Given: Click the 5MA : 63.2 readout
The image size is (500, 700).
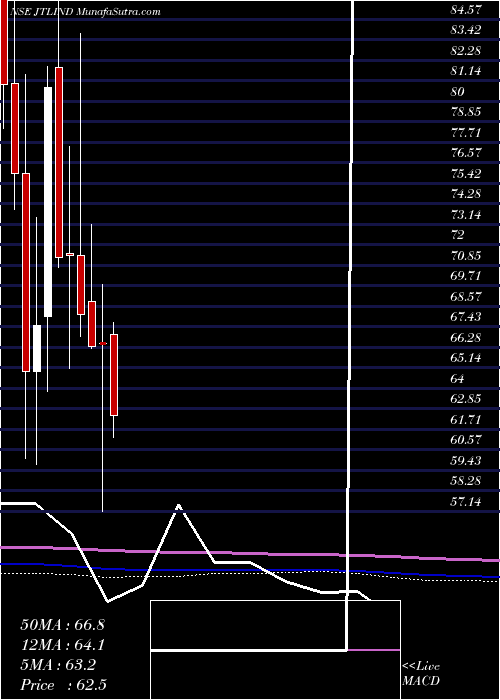Looking at the screenshot, I should 58,665.
